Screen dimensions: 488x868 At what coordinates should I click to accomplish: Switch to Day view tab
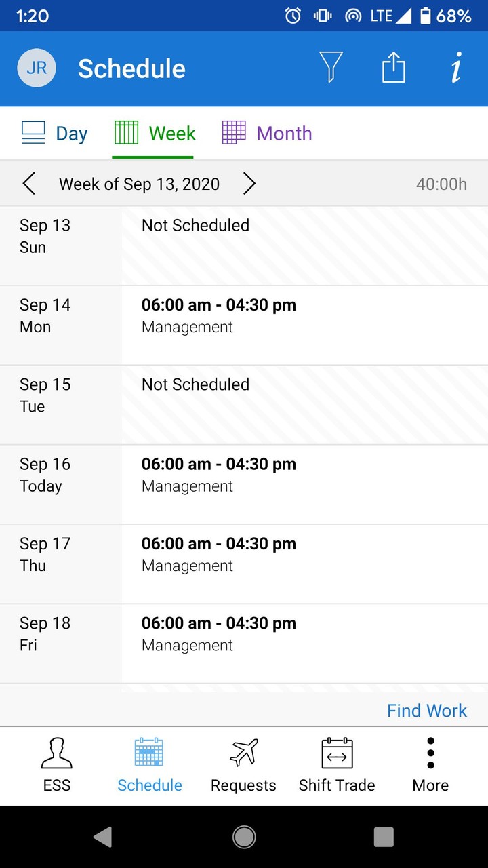point(55,133)
